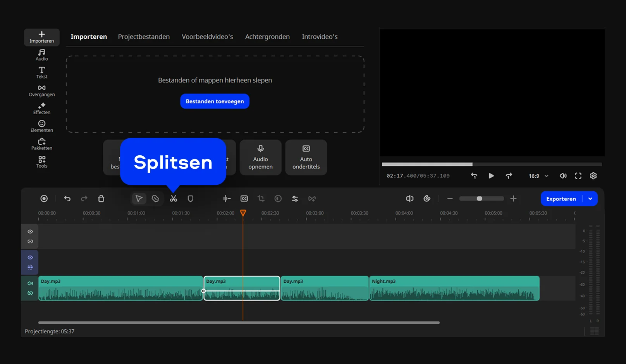Mute the audio track speaker toggle
Image resolution: width=626 pixels, height=364 pixels.
(30, 283)
